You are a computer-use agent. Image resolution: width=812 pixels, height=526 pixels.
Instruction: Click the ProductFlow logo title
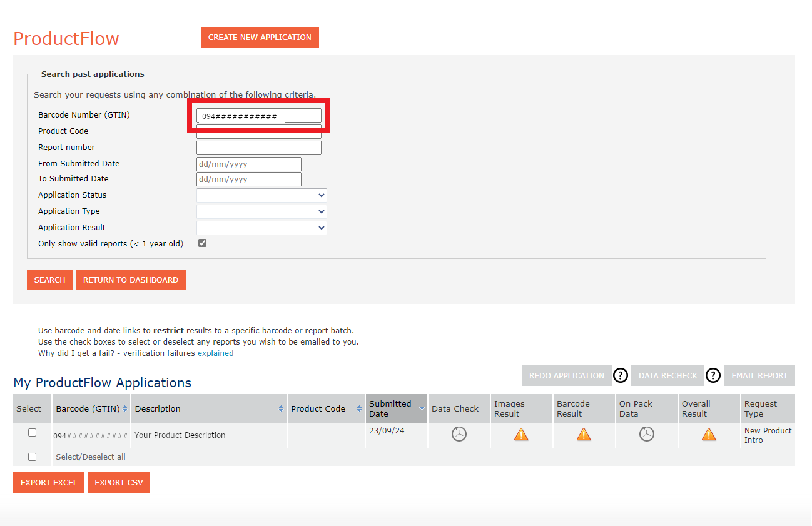coord(66,39)
